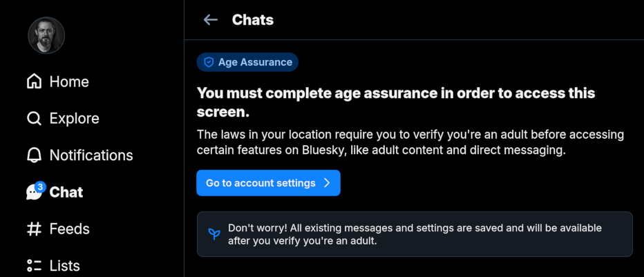This screenshot has width=644, height=277.
Task: Click the Age Assurance badge label
Action: 255,62
